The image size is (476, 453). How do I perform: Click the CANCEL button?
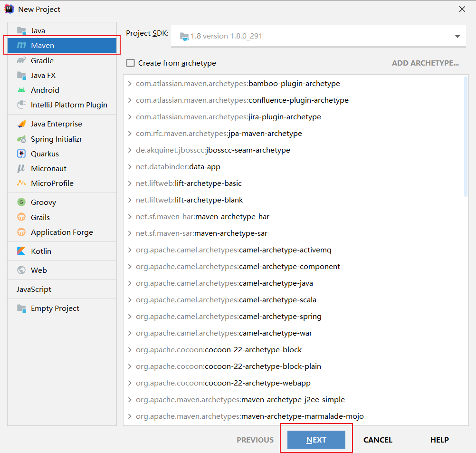coord(378,440)
